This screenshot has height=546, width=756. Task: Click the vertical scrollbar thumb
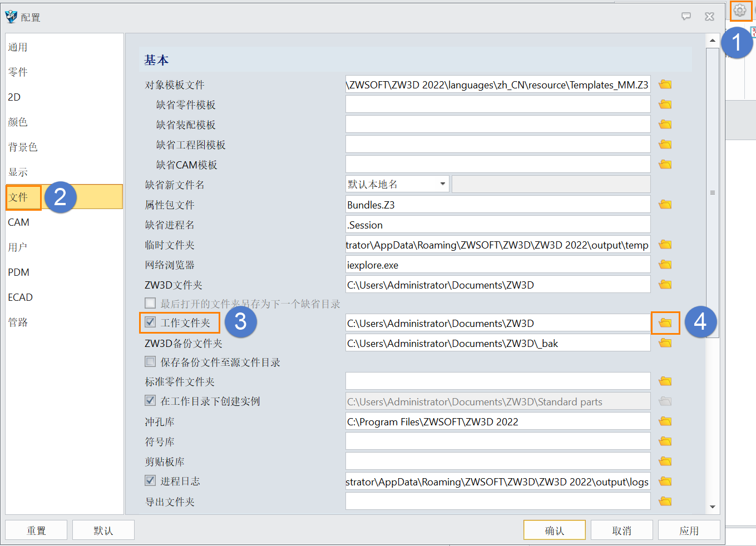pos(713,192)
